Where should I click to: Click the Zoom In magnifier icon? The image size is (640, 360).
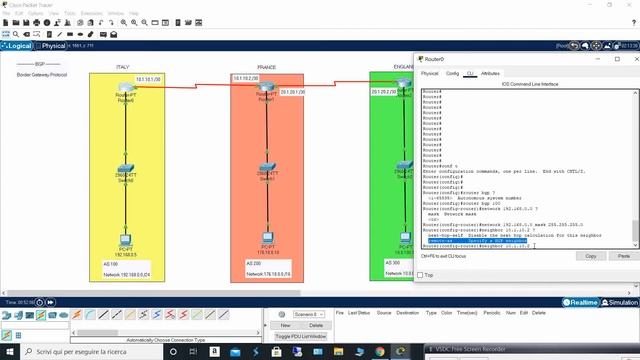124,23
